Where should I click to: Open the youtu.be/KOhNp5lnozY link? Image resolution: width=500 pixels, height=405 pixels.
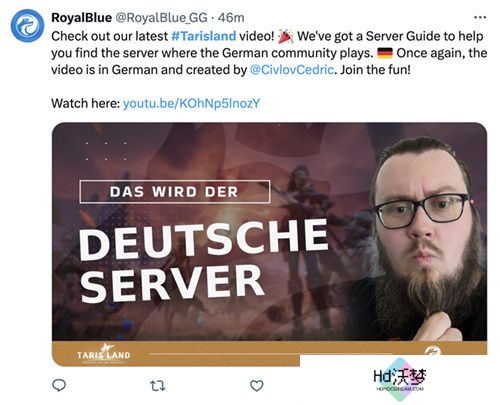[x=191, y=103]
